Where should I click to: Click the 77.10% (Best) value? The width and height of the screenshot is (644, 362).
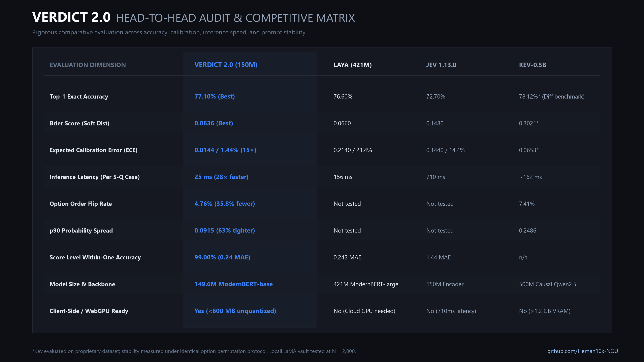pyautogui.click(x=215, y=97)
